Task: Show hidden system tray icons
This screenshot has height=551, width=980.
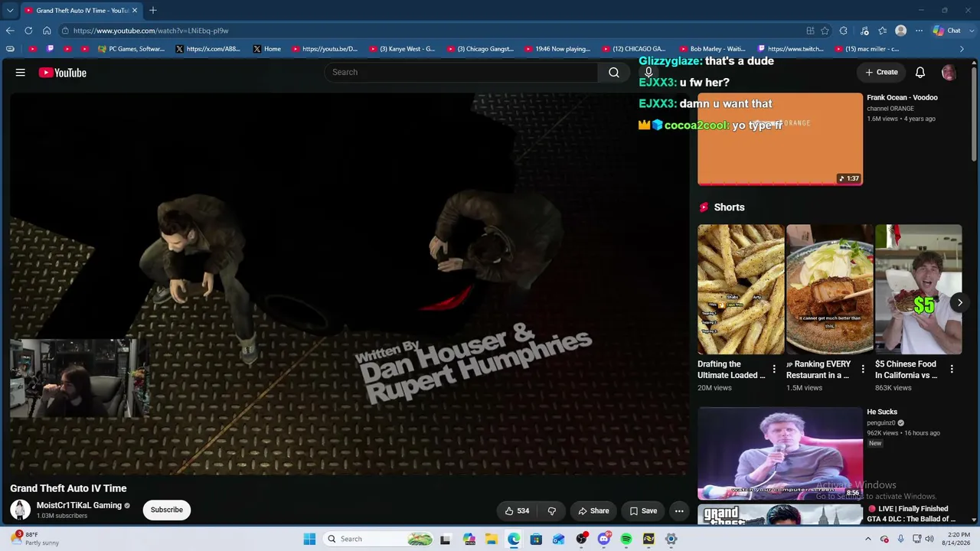Action: [867, 539]
